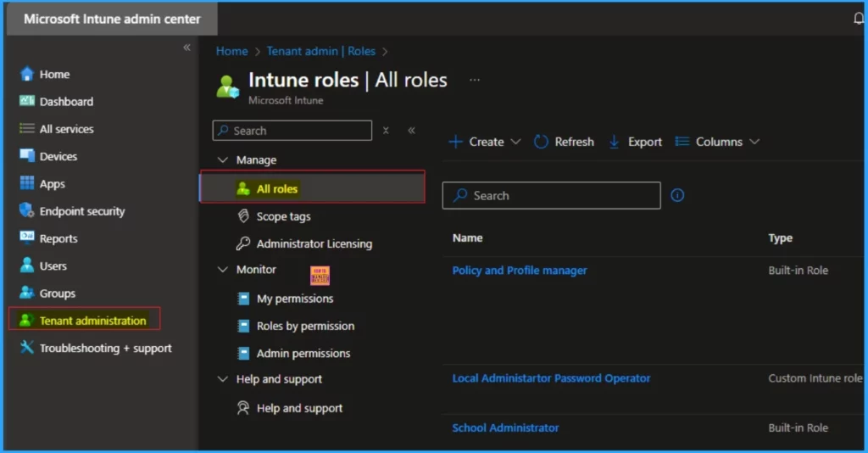Focus the roles list Search box
868x453 pixels.
point(551,195)
